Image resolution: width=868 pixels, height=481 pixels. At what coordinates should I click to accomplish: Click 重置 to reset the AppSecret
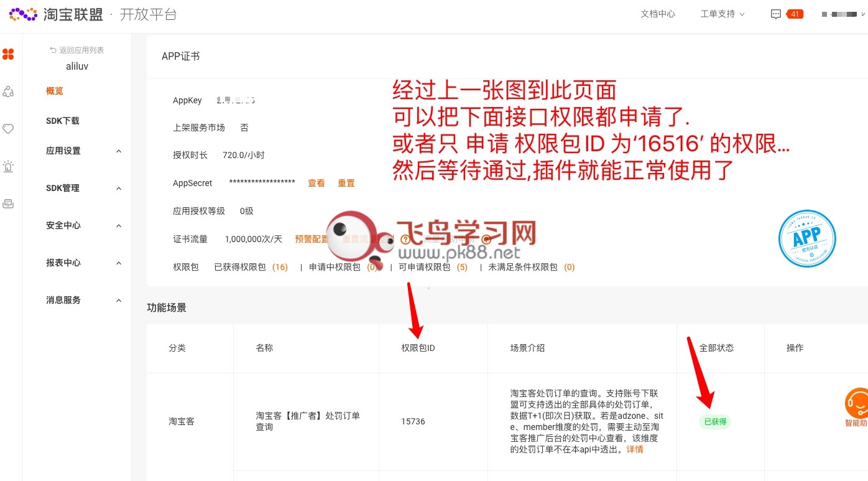pos(346,184)
